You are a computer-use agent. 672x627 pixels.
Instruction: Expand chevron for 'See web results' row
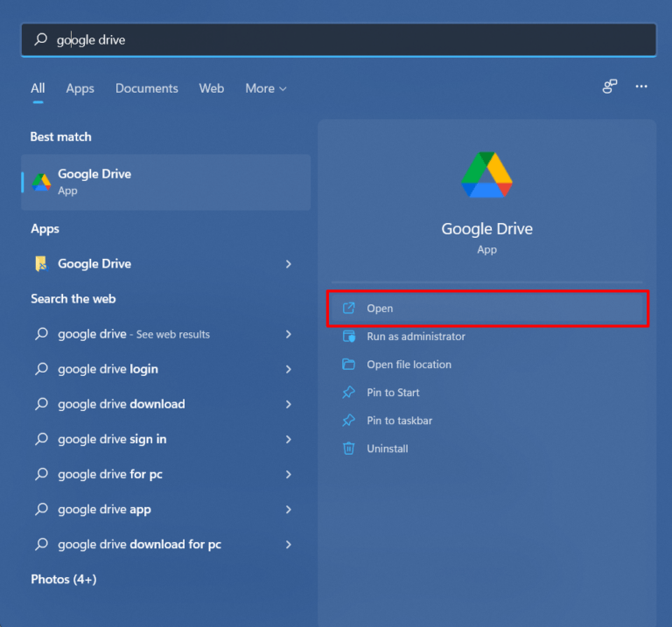click(289, 334)
